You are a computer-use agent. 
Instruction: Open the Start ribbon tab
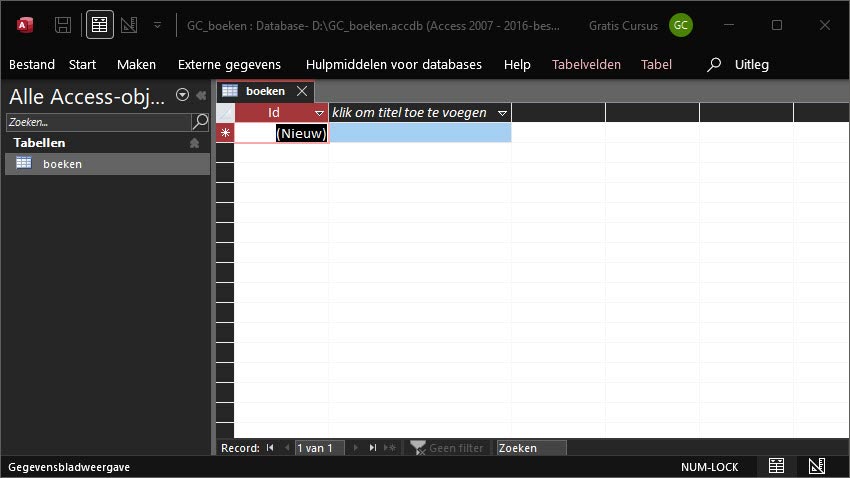[x=82, y=64]
